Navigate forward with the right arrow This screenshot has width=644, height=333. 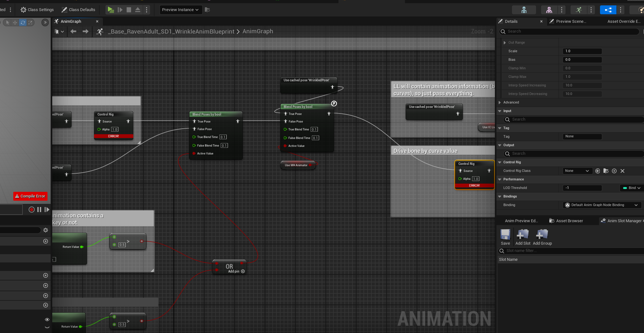coord(85,31)
